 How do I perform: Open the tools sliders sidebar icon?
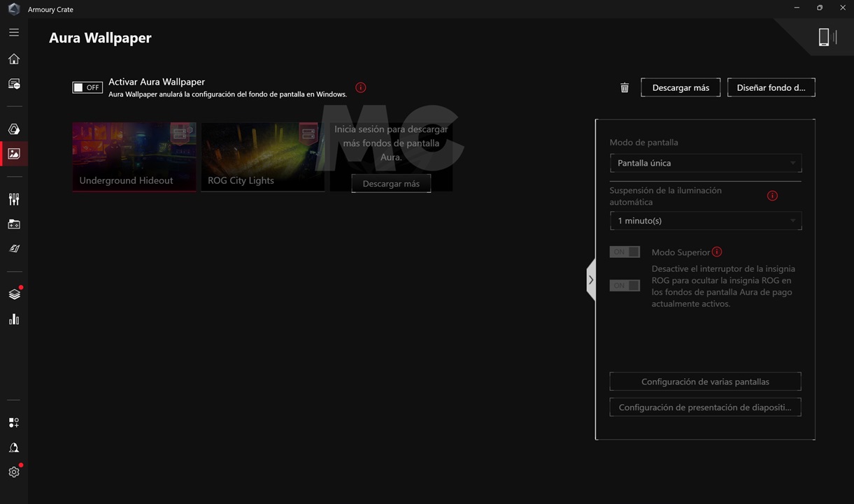(14, 199)
